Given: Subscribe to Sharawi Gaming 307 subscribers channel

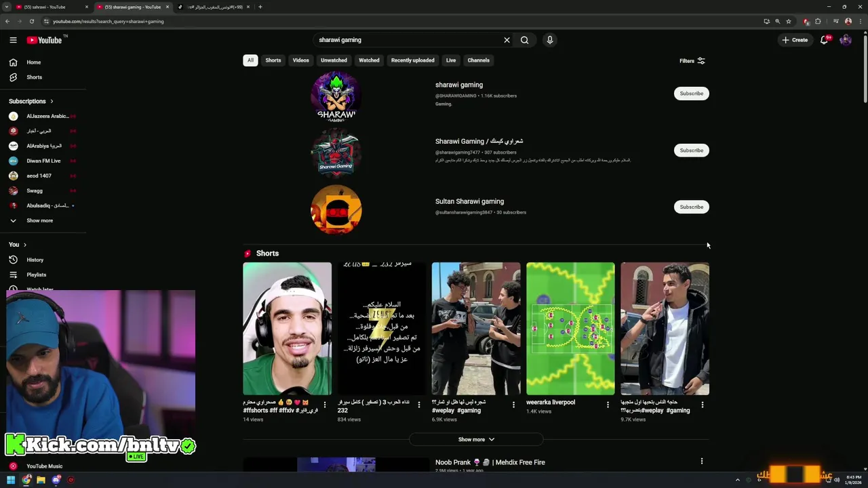Looking at the screenshot, I should 692,150.
